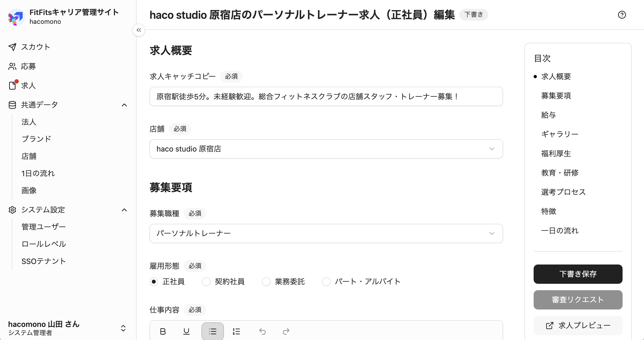The width and height of the screenshot is (644, 340).
Task: Select the 業務委託 employment type
Action: pyautogui.click(x=266, y=282)
